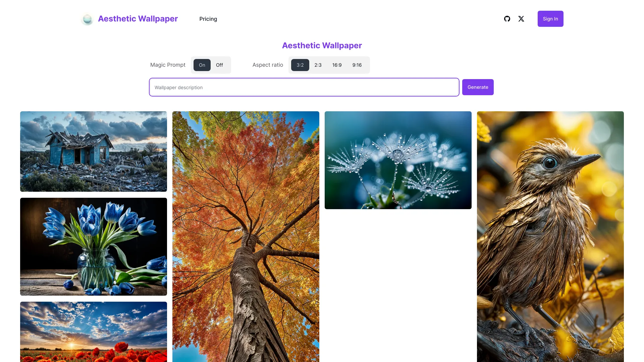
Task: Click Pricing menu item in navbar
Action: pos(208,18)
